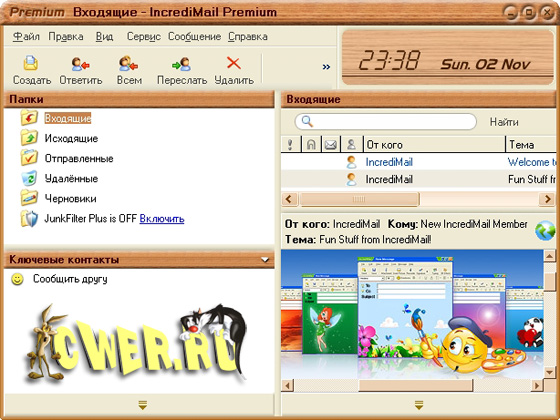Sort by attachment paperclip column
The image size is (560, 420).
click(x=311, y=144)
